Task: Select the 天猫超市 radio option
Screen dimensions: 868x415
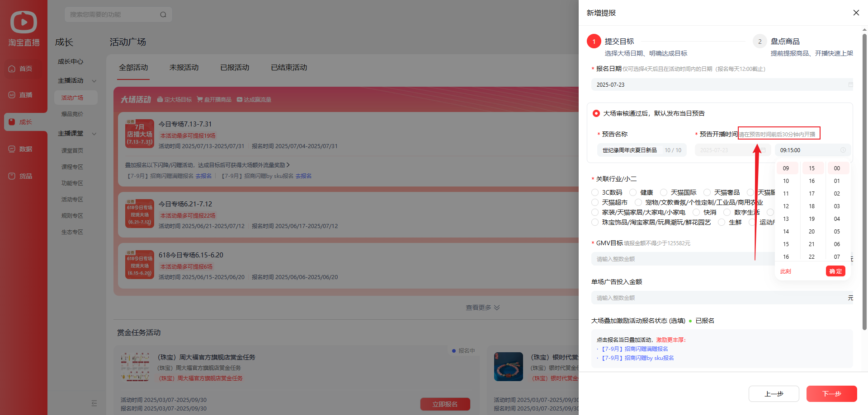Action: click(x=595, y=202)
